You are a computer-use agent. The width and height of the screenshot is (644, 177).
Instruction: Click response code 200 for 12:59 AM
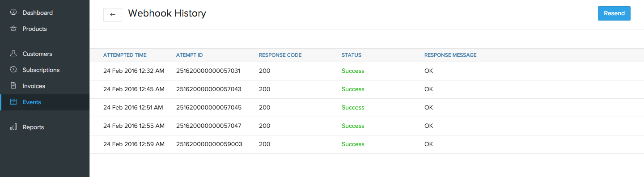pyautogui.click(x=264, y=144)
